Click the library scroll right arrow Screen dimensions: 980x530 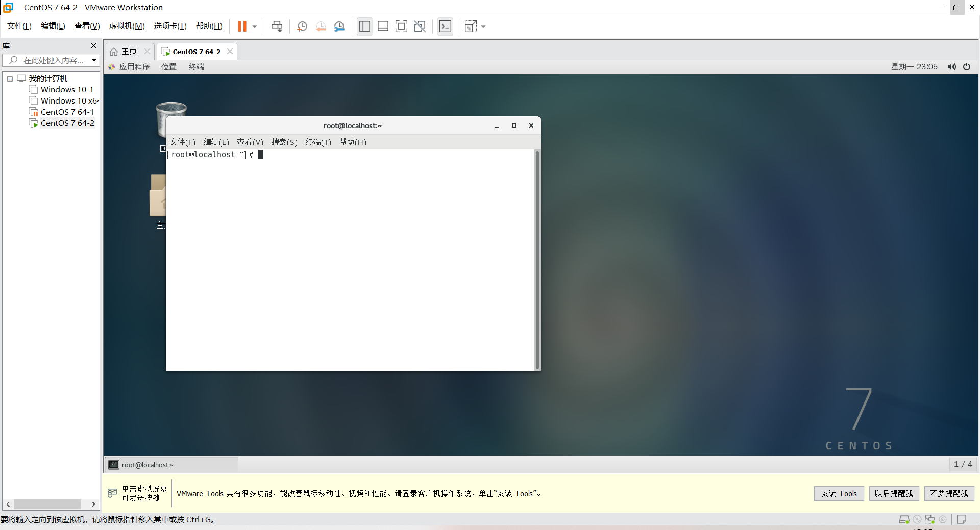point(93,504)
